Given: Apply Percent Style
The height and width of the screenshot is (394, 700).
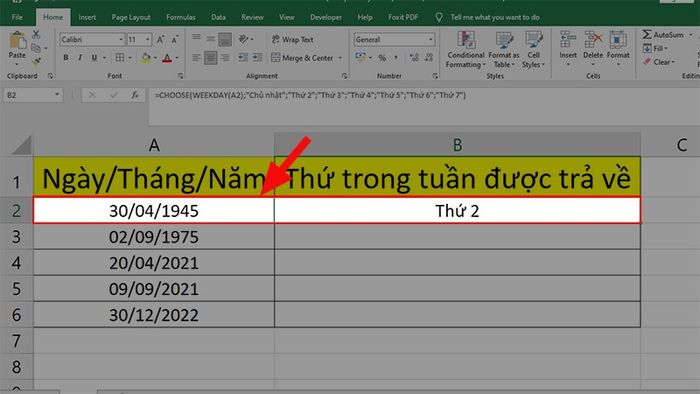Looking at the screenshot, I should (x=382, y=58).
